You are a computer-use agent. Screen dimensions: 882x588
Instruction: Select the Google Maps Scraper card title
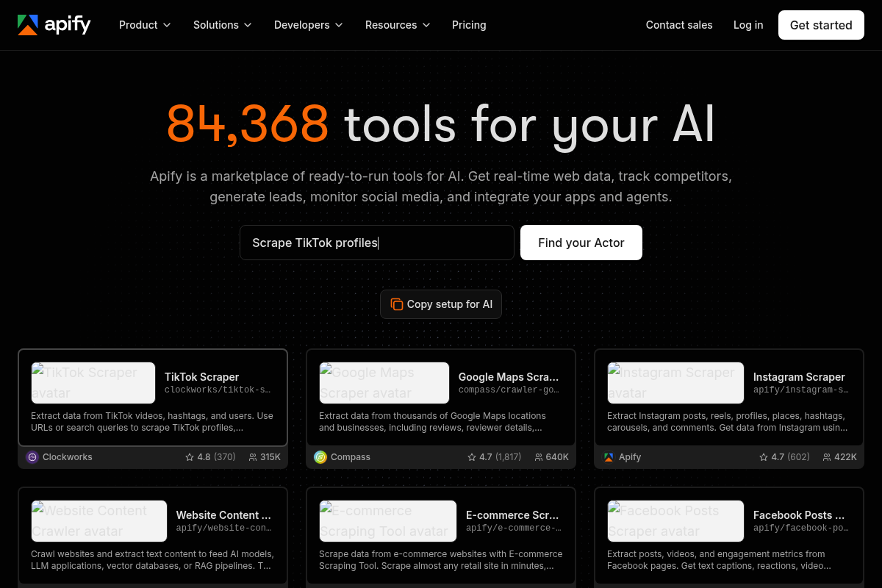pyautogui.click(x=509, y=377)
